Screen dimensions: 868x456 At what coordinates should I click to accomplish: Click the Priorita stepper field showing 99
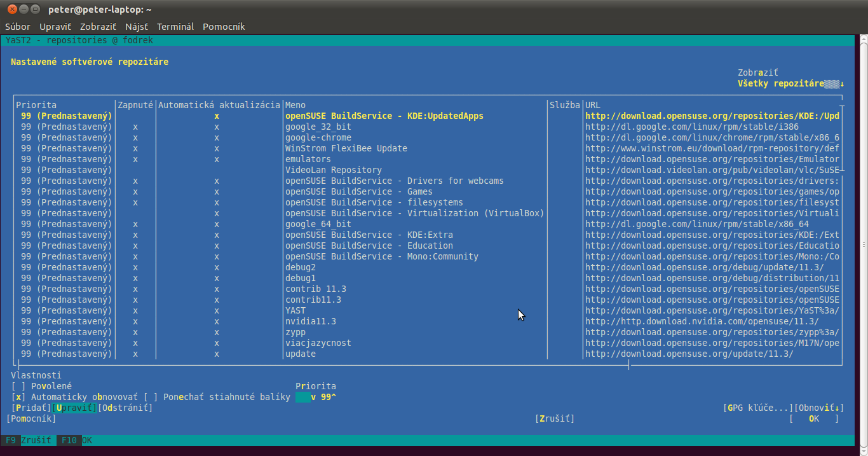coord(316,397)
